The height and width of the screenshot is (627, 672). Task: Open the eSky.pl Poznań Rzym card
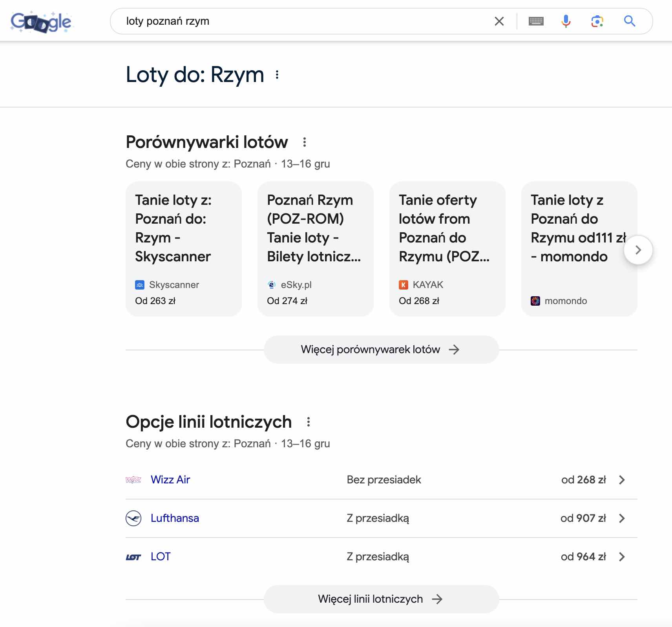click(315, 248)
